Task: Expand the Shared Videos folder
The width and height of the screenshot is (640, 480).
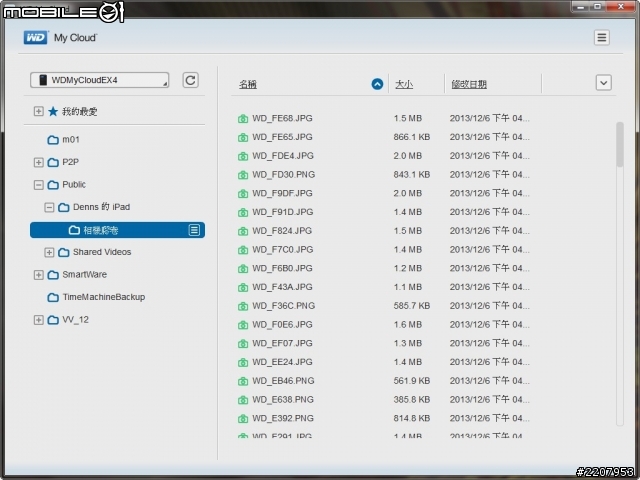Action: 49,252
